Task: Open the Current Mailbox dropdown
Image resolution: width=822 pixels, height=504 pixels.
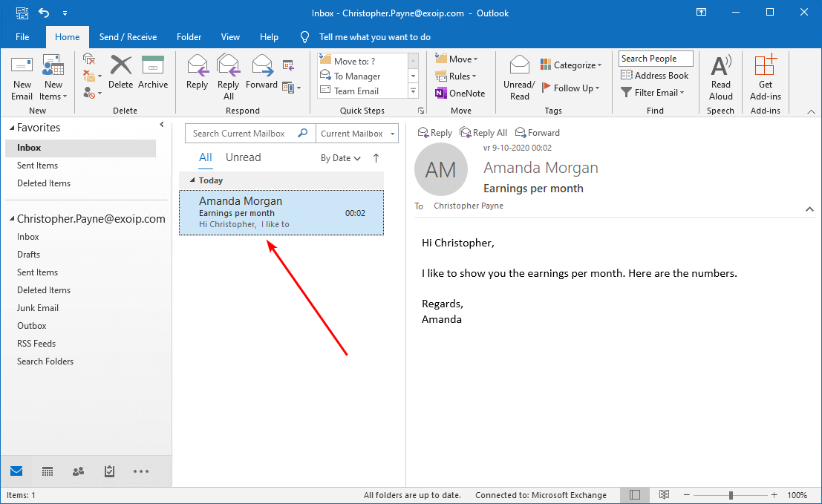Action: coord(356,133)
